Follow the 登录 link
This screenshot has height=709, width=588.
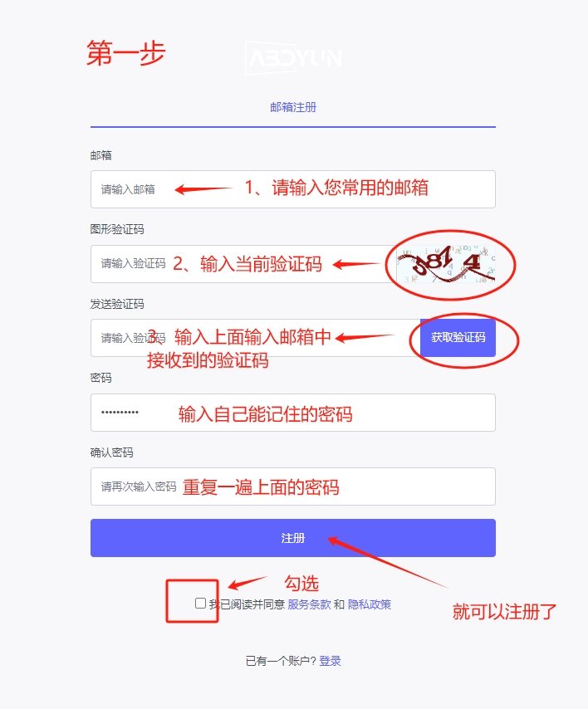pos(331,661)
